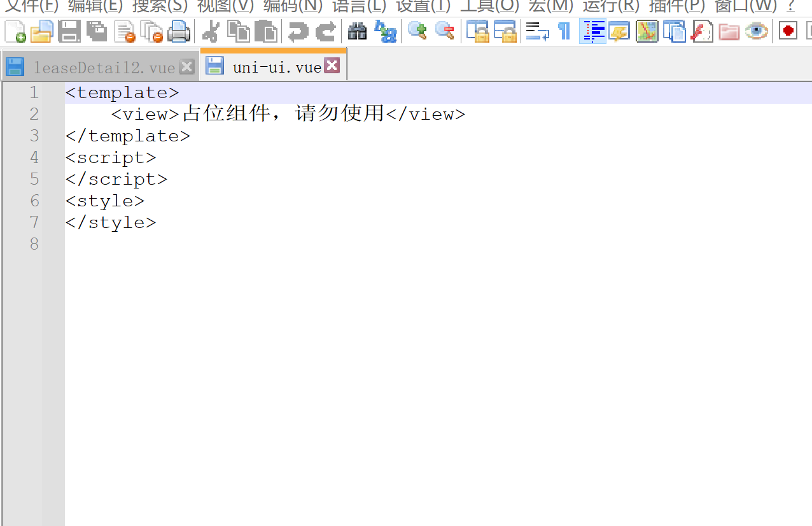Open a file using the folder icon
The image size is (812, 526).
pos(42,31)
